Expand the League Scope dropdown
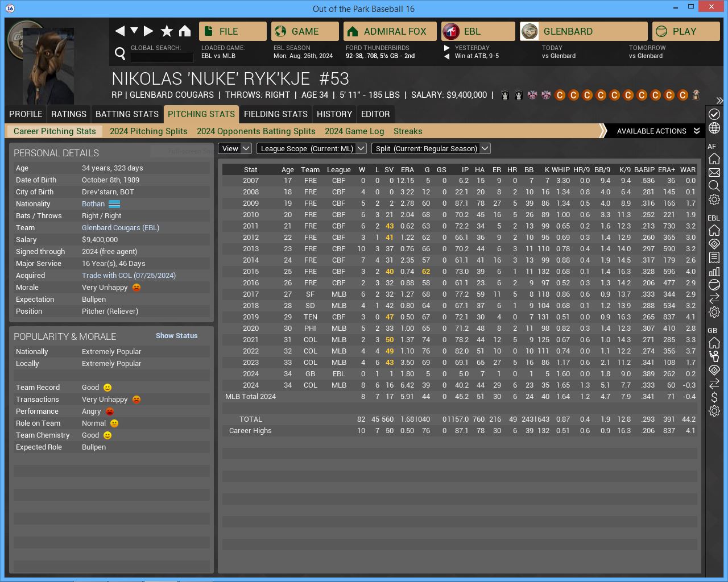Image resolution: width=728 pixels, height=582 pixels. click(312, 148)
